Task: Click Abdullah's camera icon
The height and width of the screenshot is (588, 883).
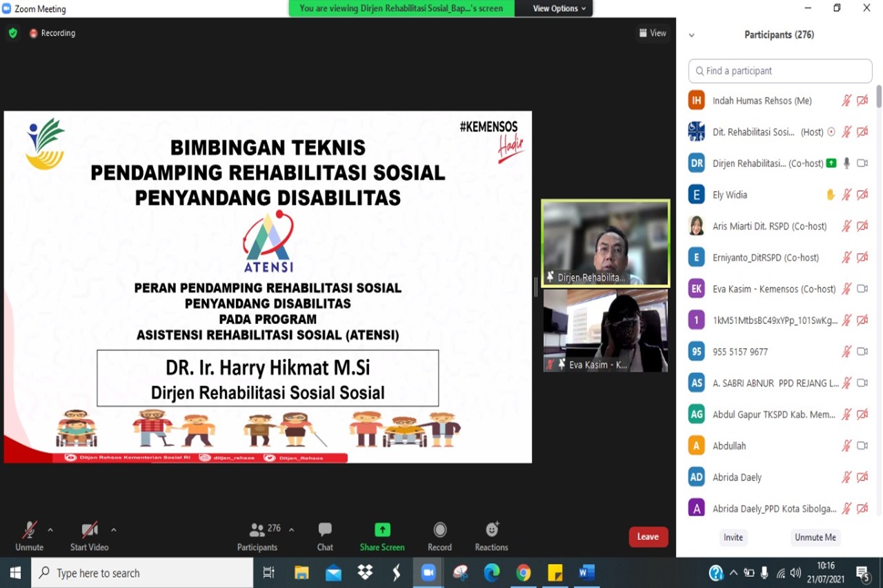Action: [862, 446]
